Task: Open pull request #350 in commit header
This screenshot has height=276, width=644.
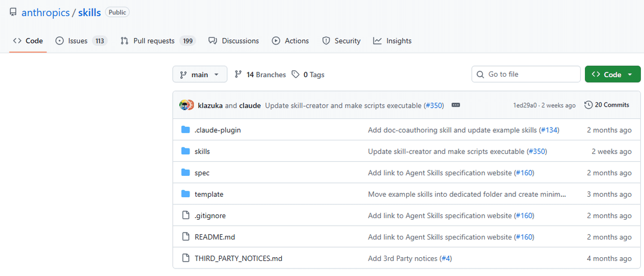Action: [434, 106]
